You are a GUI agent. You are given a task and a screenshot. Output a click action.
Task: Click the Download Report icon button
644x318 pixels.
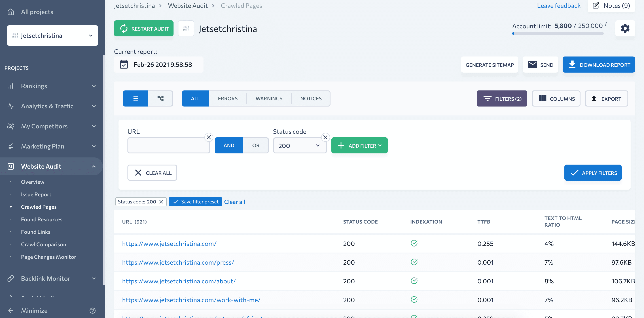572,64
